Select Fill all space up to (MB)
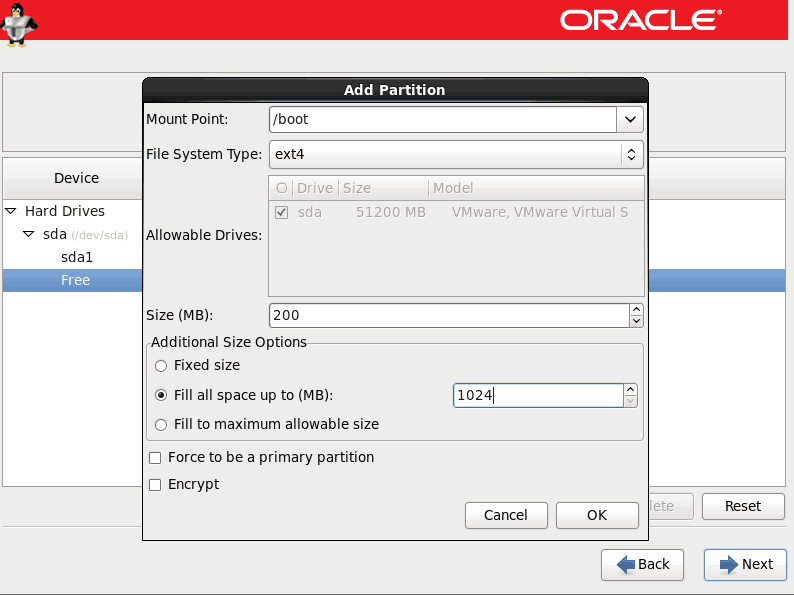794x595 pixels. coord(161,395)
